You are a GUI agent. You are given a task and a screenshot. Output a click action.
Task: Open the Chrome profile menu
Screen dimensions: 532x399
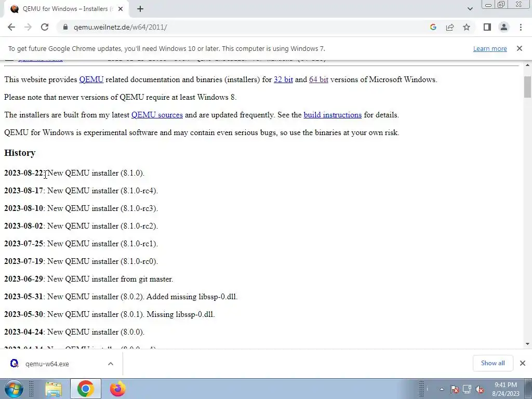point(504,27)
